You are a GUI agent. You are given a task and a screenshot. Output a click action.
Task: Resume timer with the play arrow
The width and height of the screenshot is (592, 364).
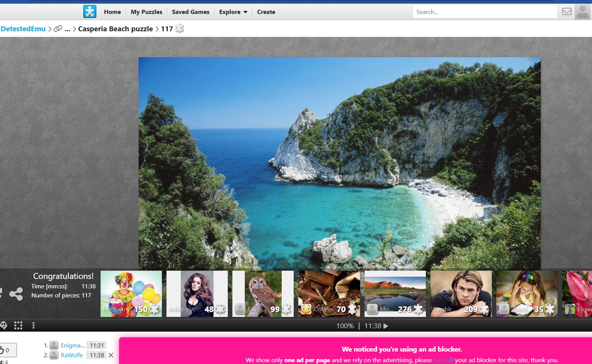pos(386,326)
